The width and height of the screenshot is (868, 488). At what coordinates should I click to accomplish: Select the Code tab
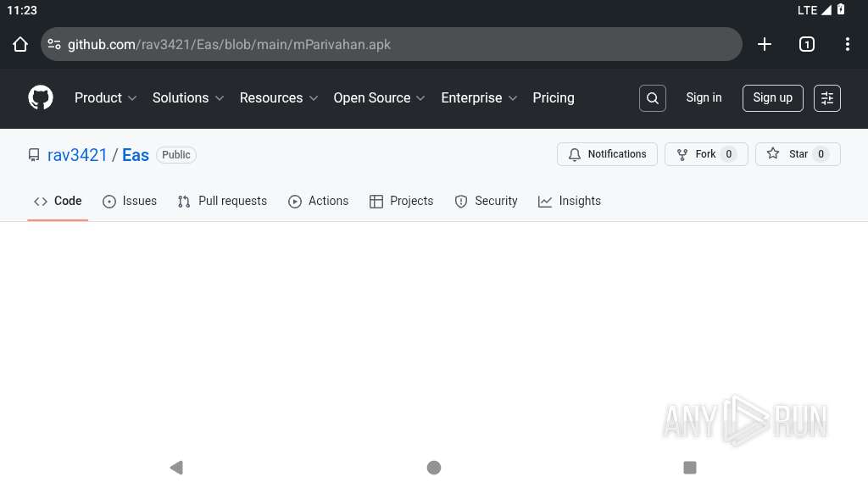[58, 201]
